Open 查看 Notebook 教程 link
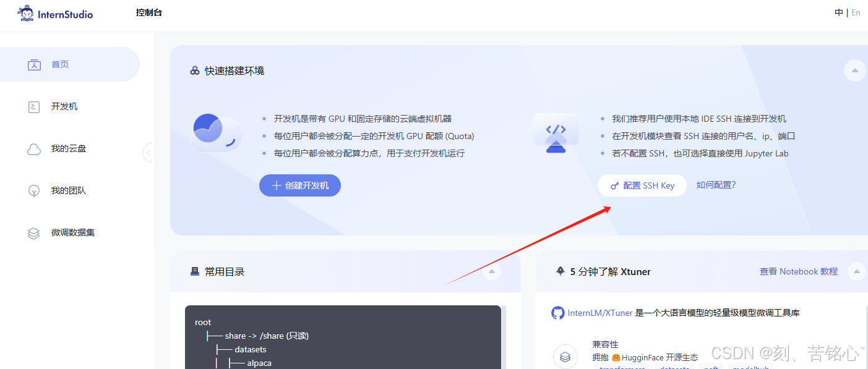This screenshot has width=868, height=369. [799, 271]
